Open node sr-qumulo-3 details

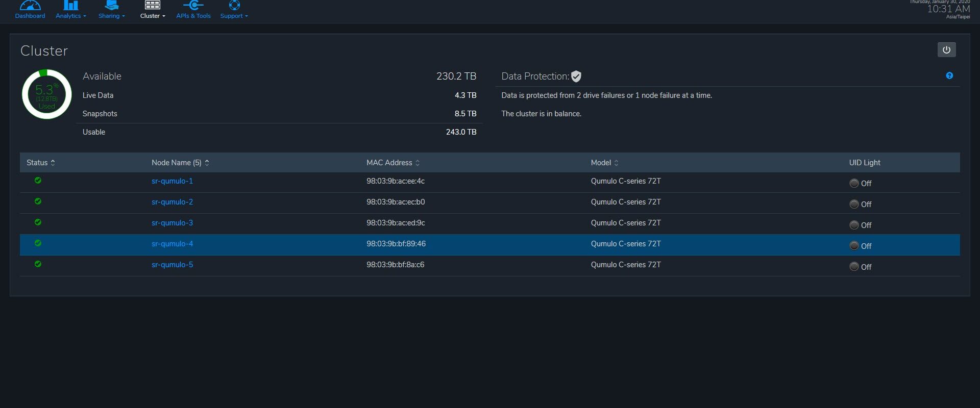[x=172, y=223]
